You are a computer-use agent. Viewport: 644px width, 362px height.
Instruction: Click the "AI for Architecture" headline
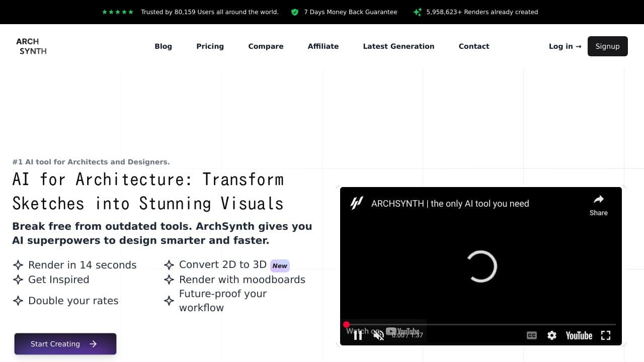[x=148, y=192]
